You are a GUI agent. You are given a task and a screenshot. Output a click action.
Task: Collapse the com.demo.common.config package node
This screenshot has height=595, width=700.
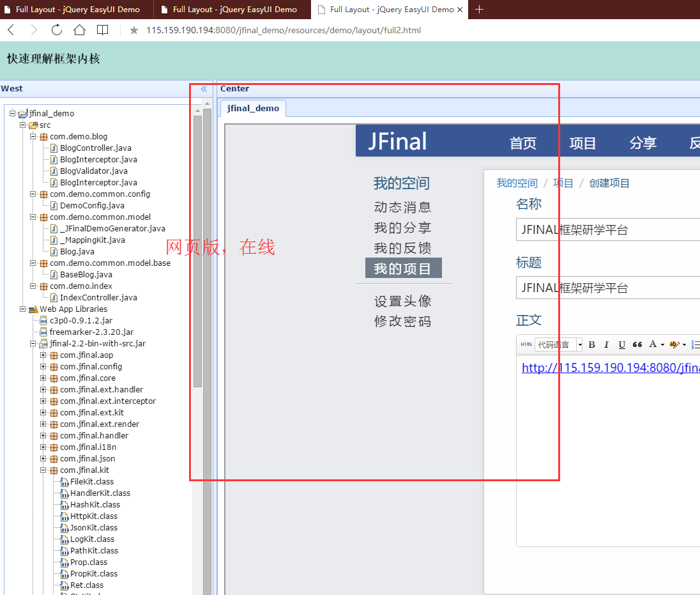[33, 194]
